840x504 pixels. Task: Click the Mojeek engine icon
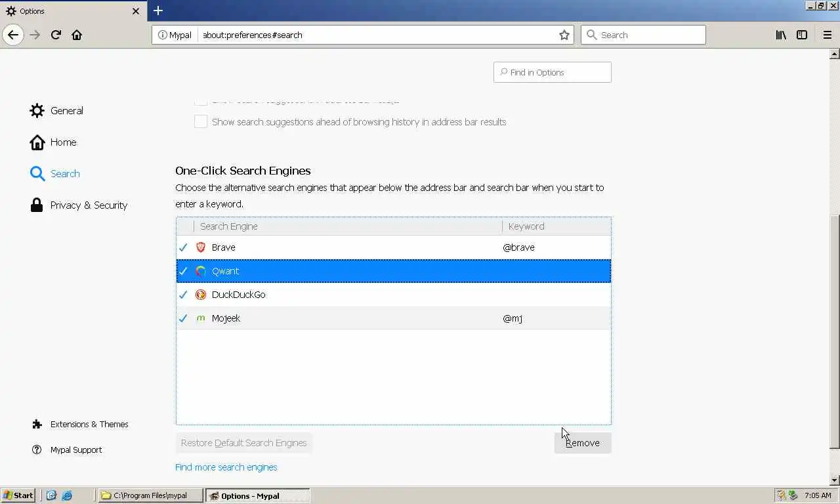[201, 318]
